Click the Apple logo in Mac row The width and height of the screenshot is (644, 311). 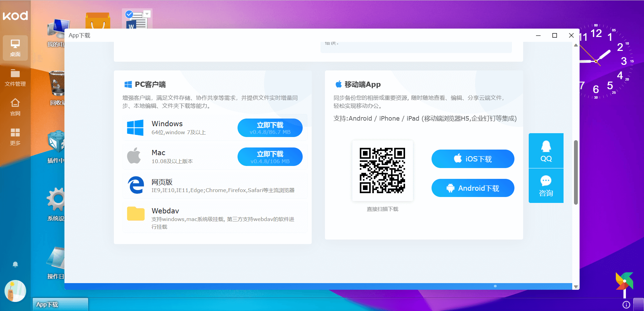pos(134,155)
